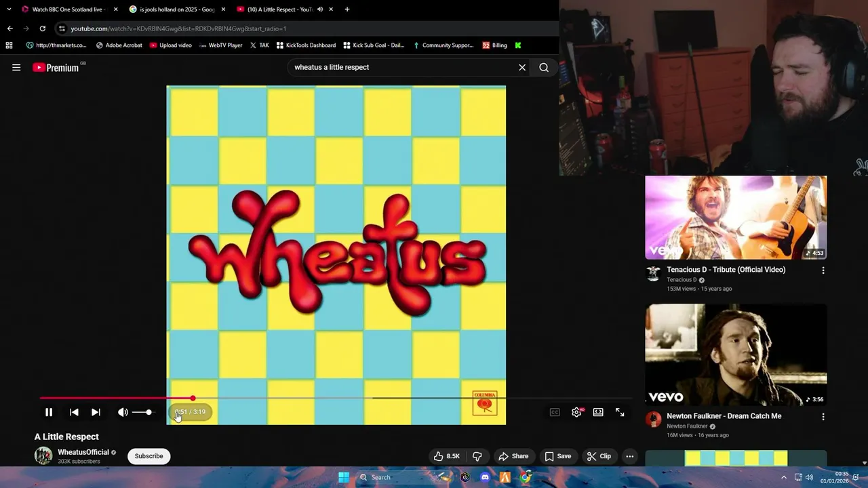Viewport: 868px width, 488px height.
Task: Go back in browser history
Action: click(9, 28)
